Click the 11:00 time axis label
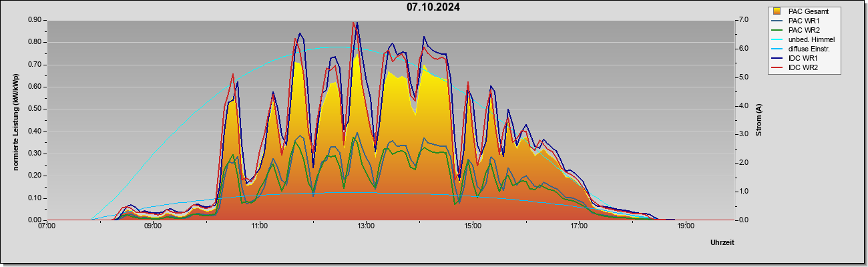The image size is (868, 267). (260, 226)
